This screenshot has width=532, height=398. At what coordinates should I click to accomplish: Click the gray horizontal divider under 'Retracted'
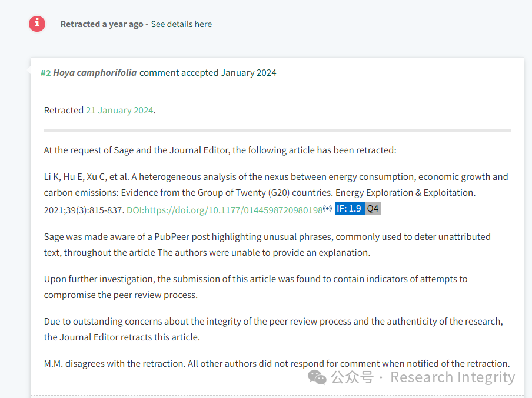click(x=277, y=130)
